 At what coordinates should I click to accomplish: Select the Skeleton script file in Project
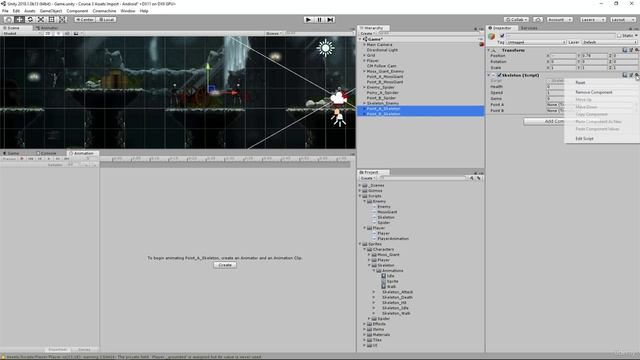(386, 217)
